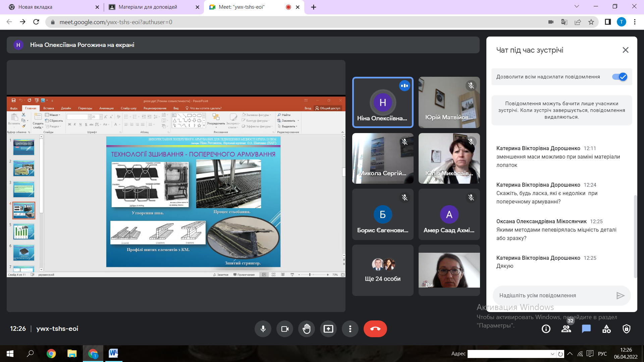Raise hand in the meeting
The image size is (644, 362).
point(307,329)
